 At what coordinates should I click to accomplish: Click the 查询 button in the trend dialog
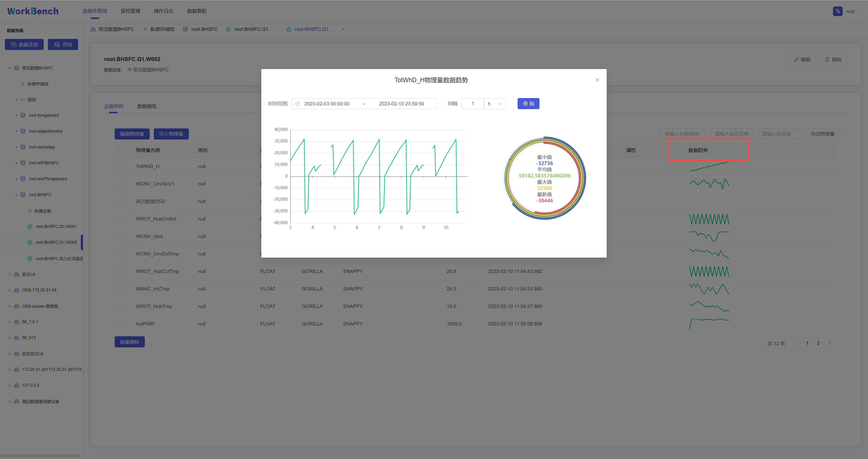(528, 103)
